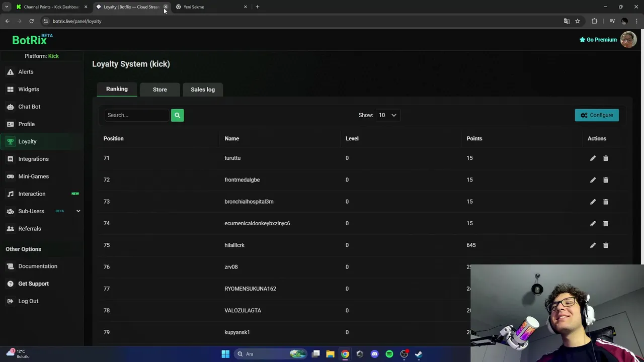Click the BotRix logo

32,40
